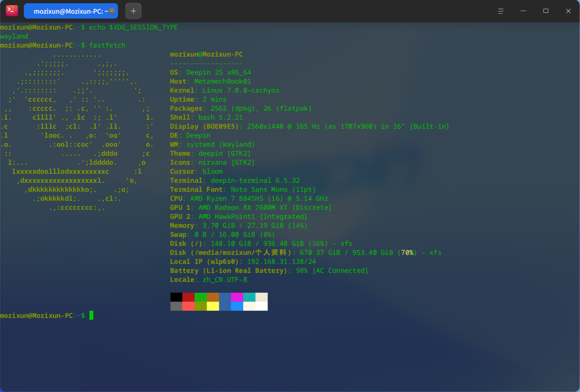Click the "GPU 2: AMD HawkPoint1" line

pos(239,217)
